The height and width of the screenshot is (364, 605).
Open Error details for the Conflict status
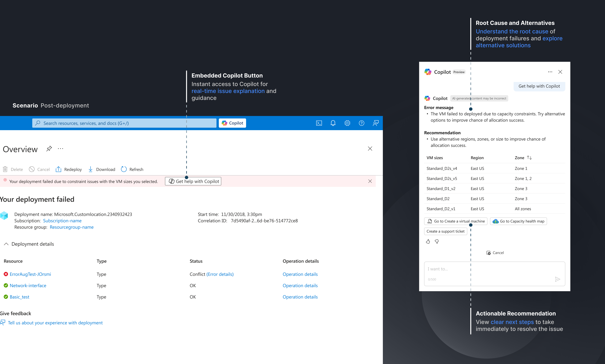coord(220,274)
